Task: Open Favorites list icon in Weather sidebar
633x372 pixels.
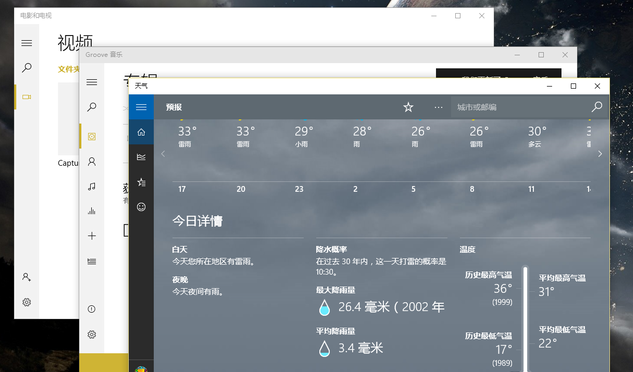Action: pyautogui.click(x=141, y=182)
